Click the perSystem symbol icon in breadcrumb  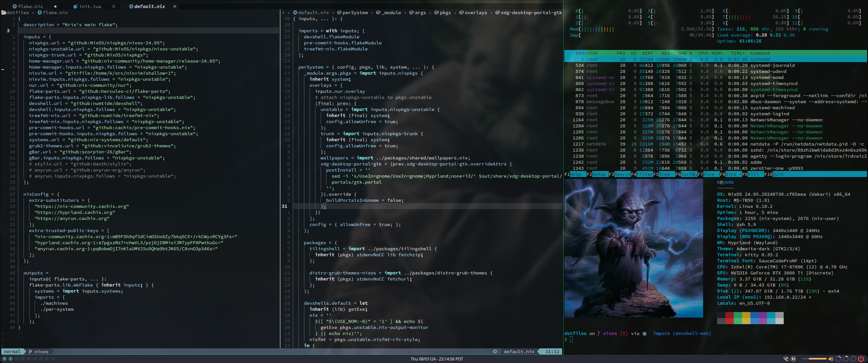(339, 12)
